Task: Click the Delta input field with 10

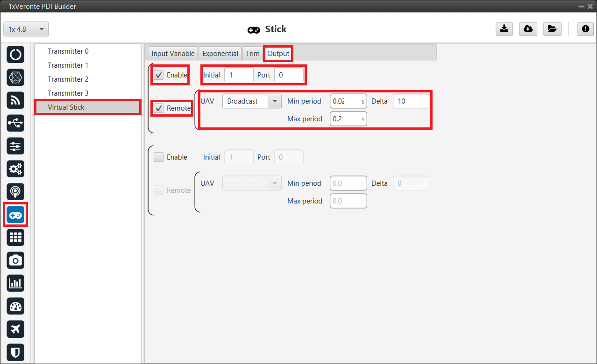Action: tap(411, 101)
